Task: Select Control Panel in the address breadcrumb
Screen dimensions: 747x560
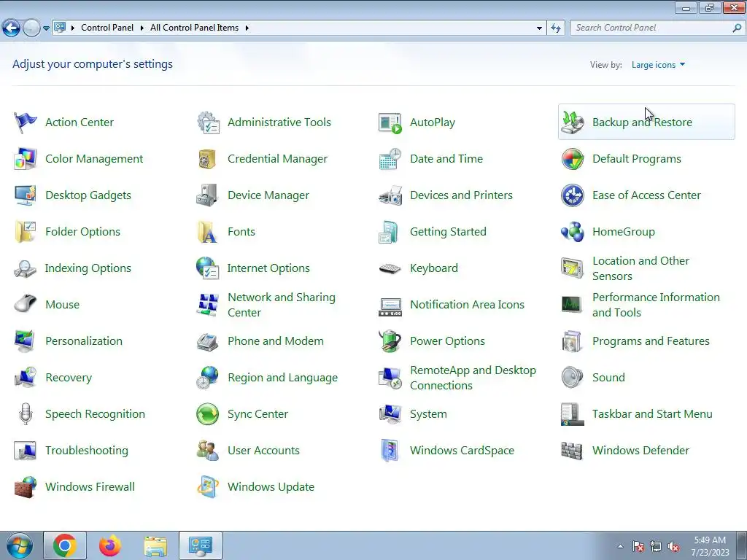Action: [x=107, y=28]
